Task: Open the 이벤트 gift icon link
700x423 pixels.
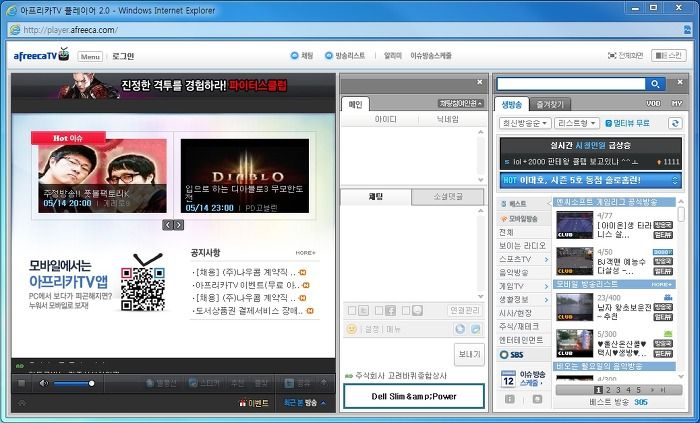Action: (254, 403)
